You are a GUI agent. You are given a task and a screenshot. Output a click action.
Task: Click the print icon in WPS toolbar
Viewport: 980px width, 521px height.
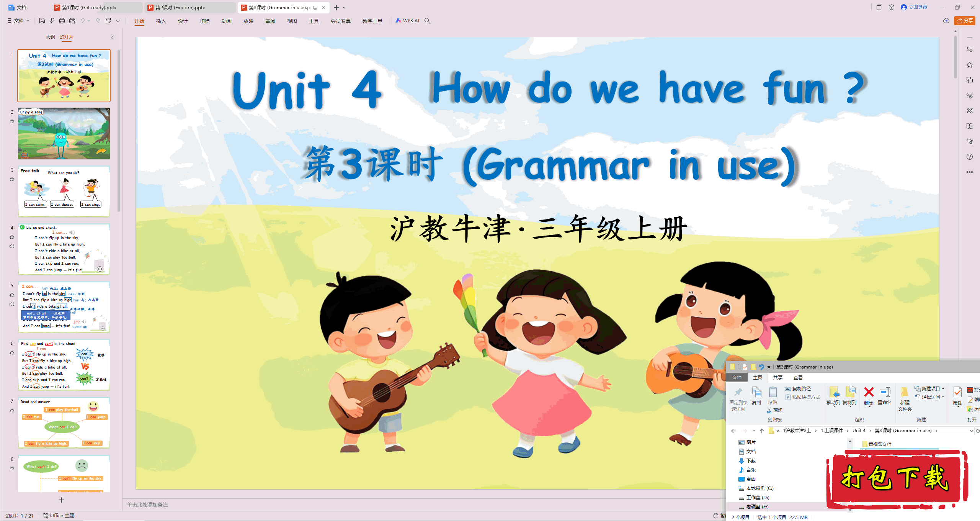point(62,21)
